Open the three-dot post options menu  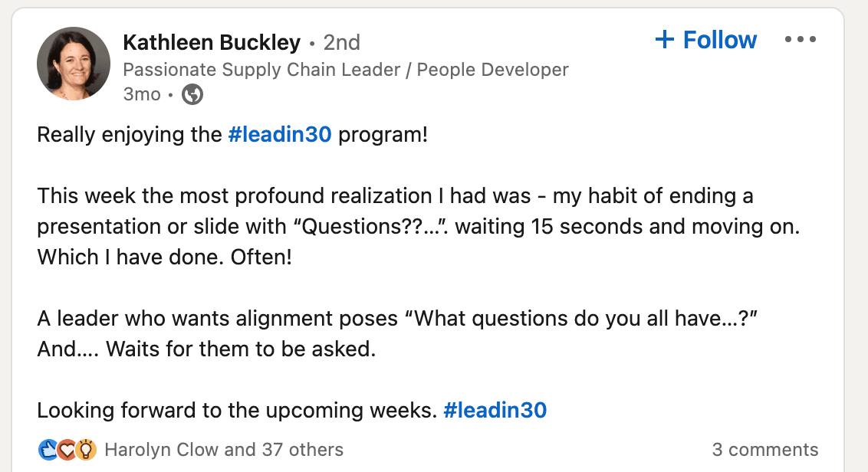pyautogui.click(x=801, y=39)
